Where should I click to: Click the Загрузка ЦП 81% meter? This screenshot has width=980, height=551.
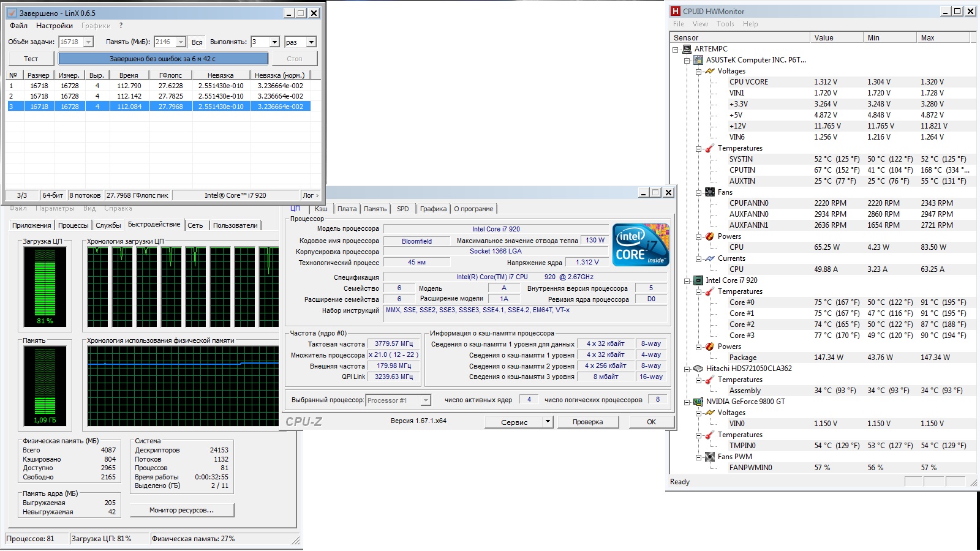coord(45,286)
